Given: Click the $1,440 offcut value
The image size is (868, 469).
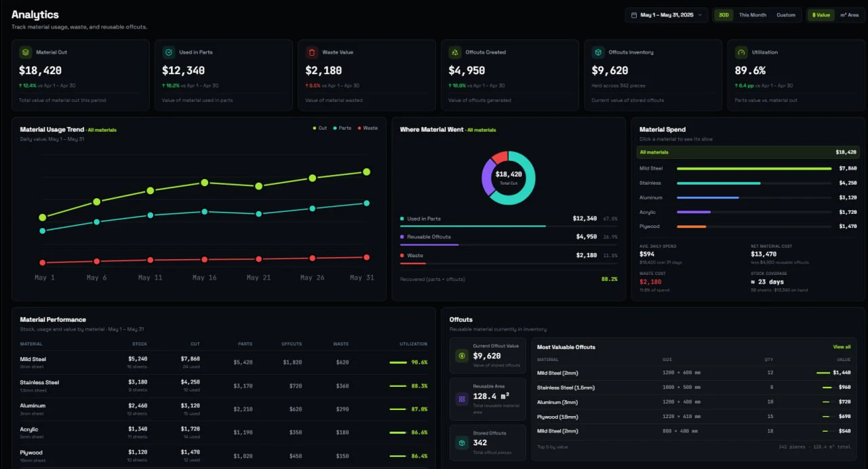Looking at the screenshot, I should tap(842, 373).
